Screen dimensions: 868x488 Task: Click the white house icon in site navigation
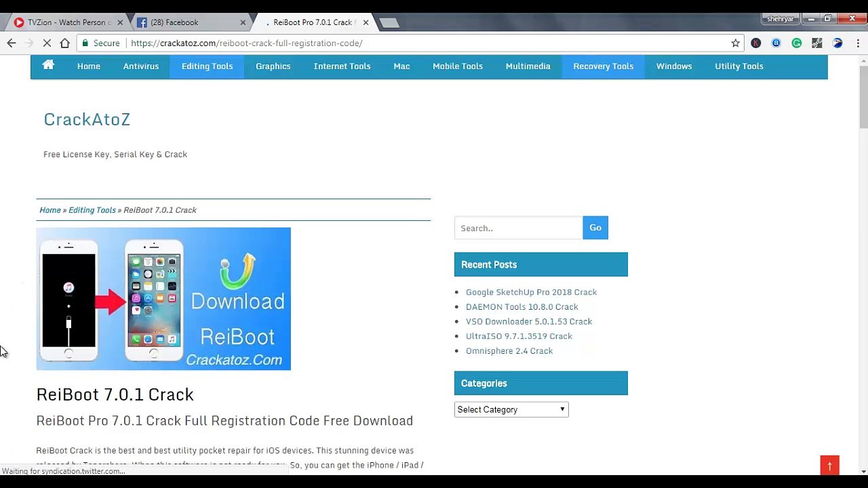click(48, 65)
